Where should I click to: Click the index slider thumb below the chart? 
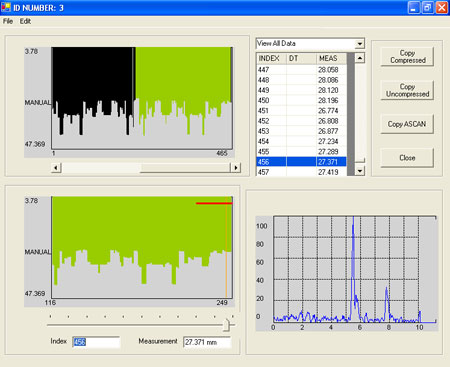click(226, 325)
